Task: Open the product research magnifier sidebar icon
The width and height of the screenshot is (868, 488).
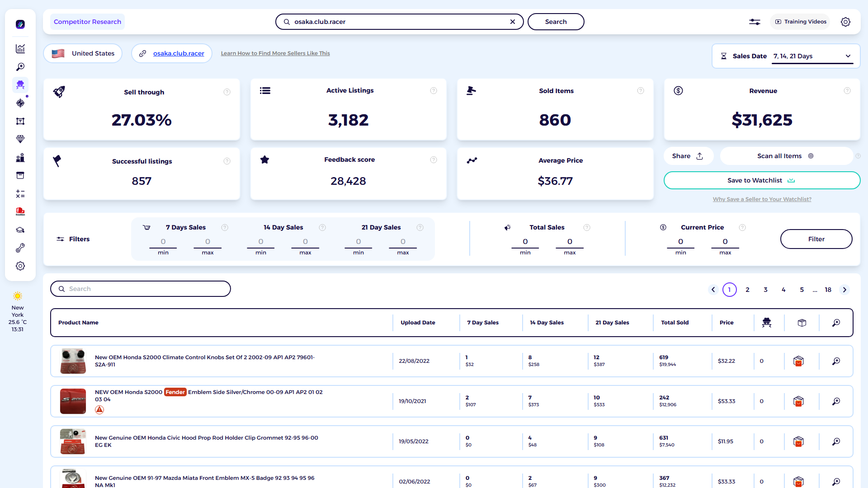Action: point(20,67)
